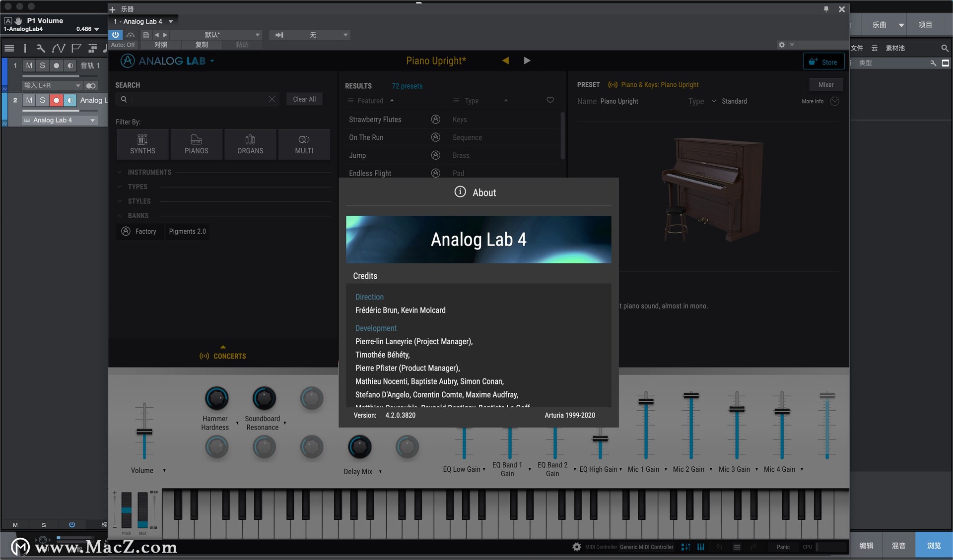Select the Factory bank tag

click(139, 231)
